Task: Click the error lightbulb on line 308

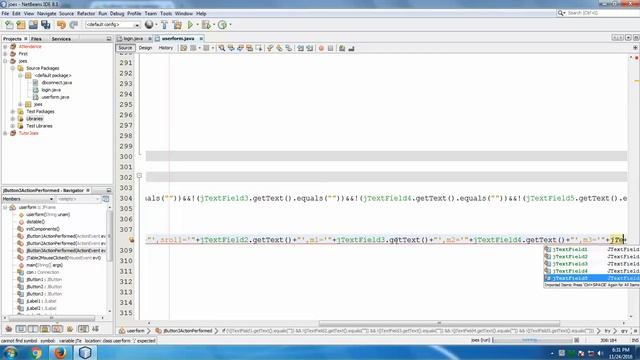Action: pyautogui.click(x=132, y=240)
